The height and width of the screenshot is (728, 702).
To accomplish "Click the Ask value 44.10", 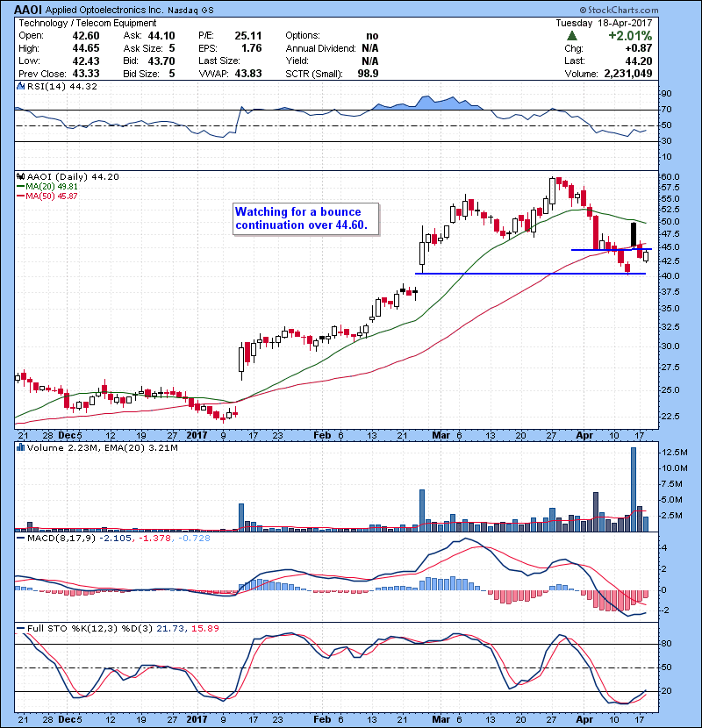I will point(161,36).
